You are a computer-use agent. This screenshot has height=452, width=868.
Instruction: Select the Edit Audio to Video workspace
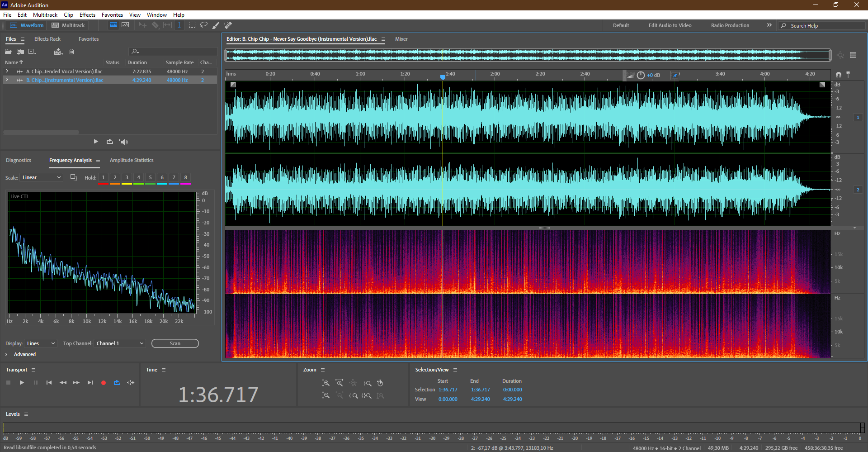tap(670, 25)
